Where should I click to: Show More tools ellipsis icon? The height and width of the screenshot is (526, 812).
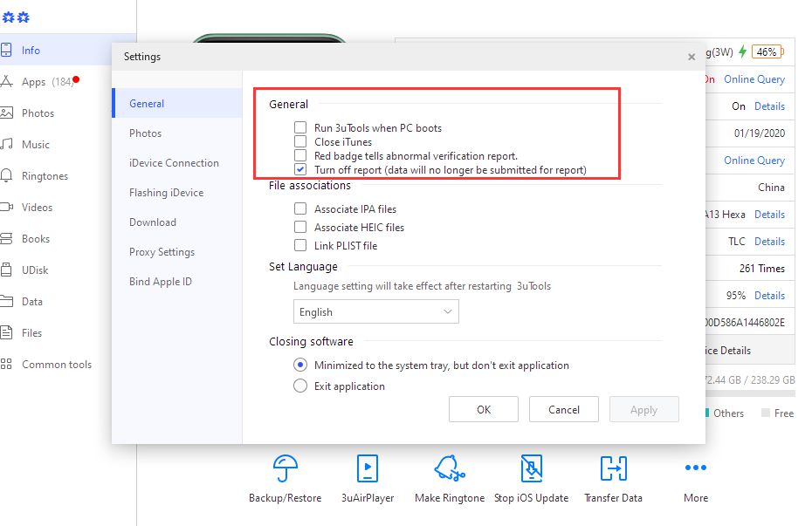[696, 468]
